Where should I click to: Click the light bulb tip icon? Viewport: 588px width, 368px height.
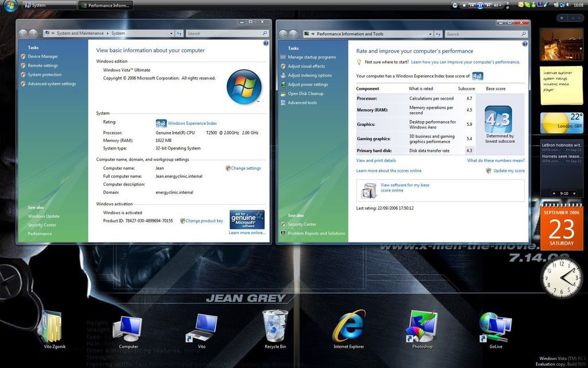[359, 62]
